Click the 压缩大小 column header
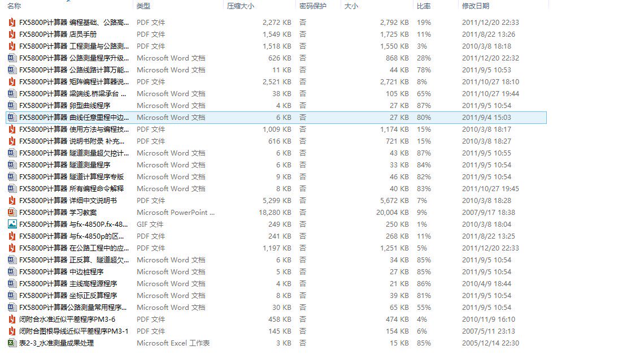The width and height of the screenshot is (644, 354). (241, 6)
